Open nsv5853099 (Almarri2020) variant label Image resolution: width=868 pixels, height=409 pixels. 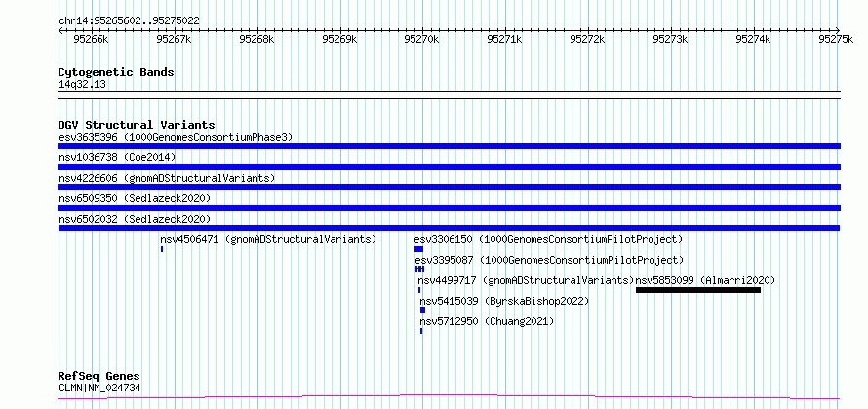click(706, 280)
